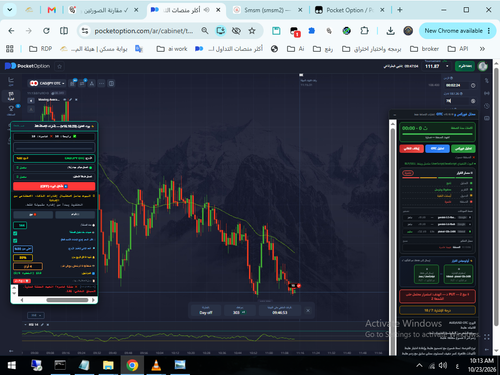500x375 pixels.
Task: Switch to the Smsm (smsm2) browser tab
Action: pos(267,10)
